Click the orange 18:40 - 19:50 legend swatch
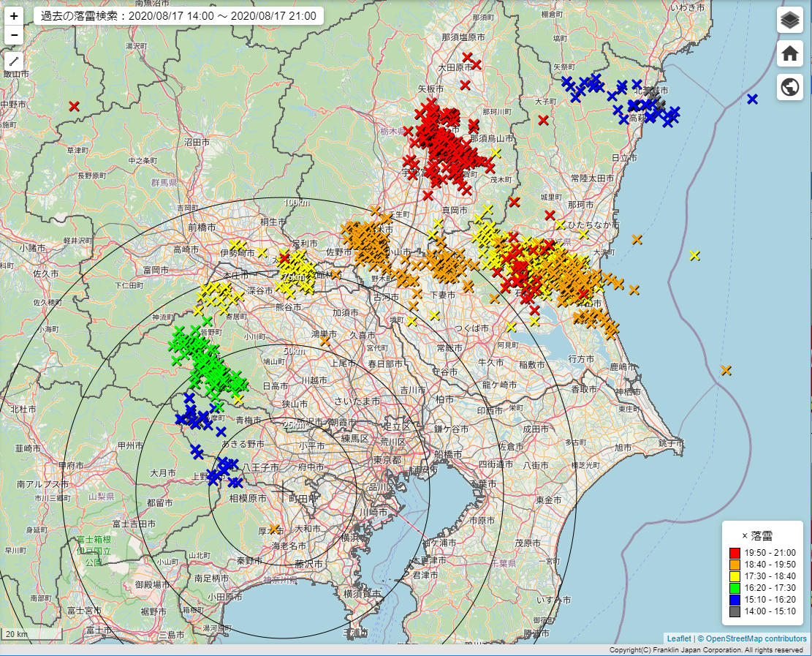Screen dimensions: 812x656 click(x=735, y=565)
